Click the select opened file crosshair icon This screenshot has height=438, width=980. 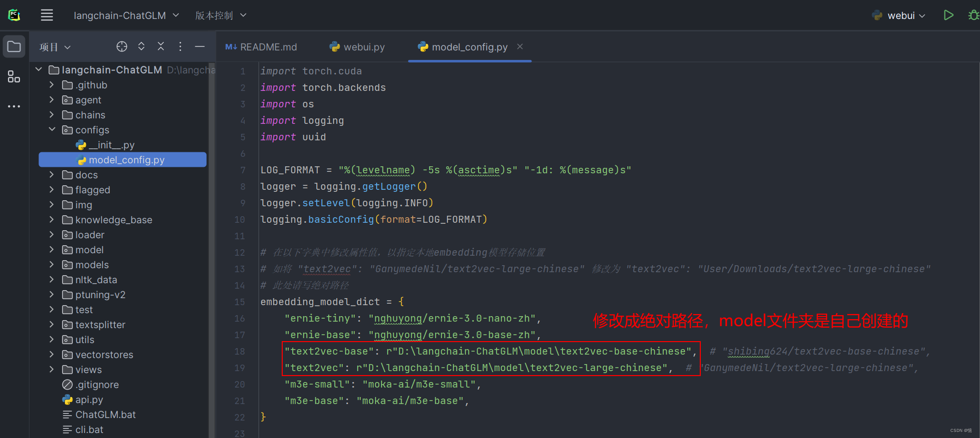coord(122,46)
